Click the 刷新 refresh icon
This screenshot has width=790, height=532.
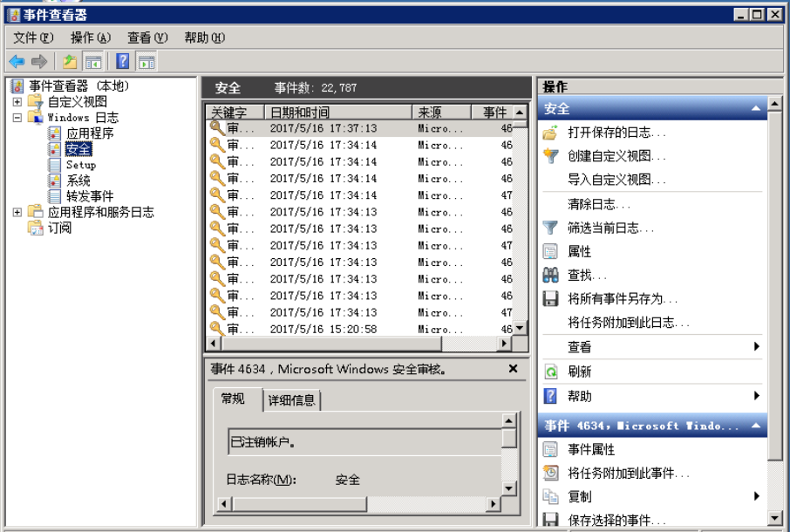[x=551, y=372]
